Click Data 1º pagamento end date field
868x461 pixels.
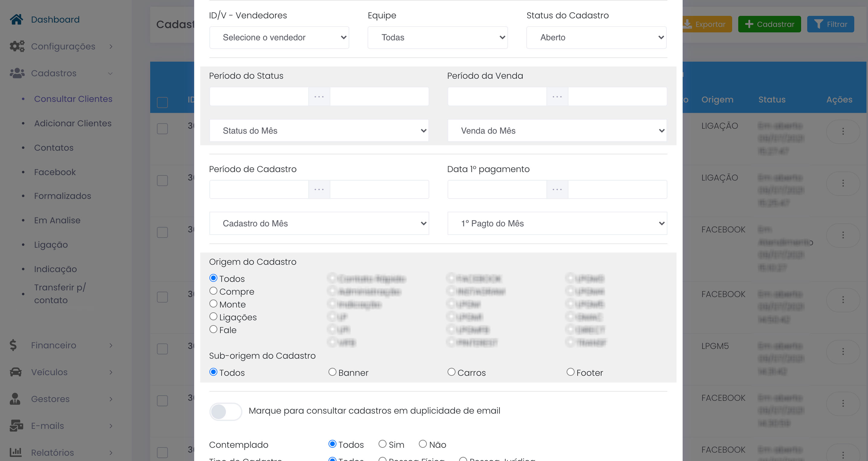[x=617, y=189]
